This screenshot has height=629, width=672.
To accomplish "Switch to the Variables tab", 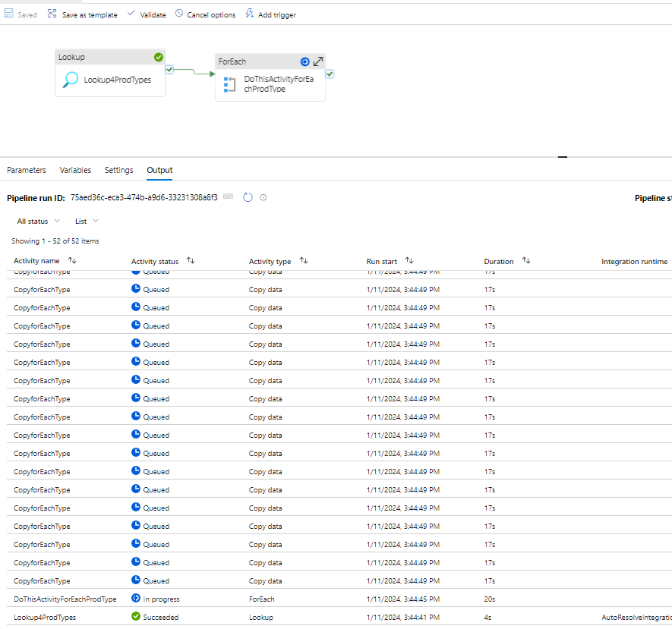I will 75,170.
